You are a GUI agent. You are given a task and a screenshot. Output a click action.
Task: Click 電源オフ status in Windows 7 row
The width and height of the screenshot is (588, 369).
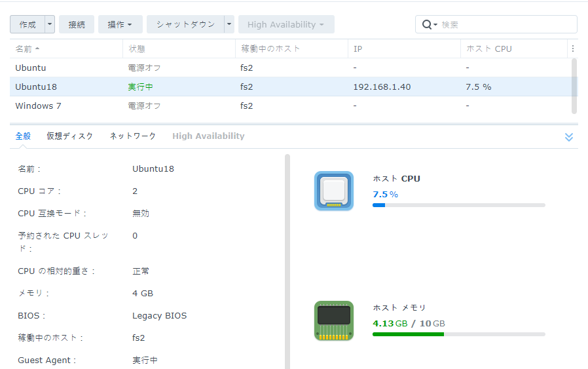[144, 106]
